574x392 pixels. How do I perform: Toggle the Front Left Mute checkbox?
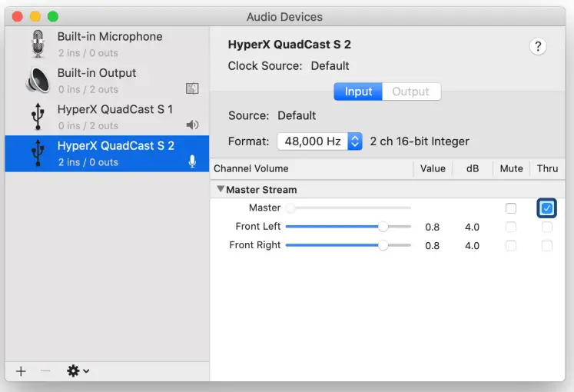point(511,227)
